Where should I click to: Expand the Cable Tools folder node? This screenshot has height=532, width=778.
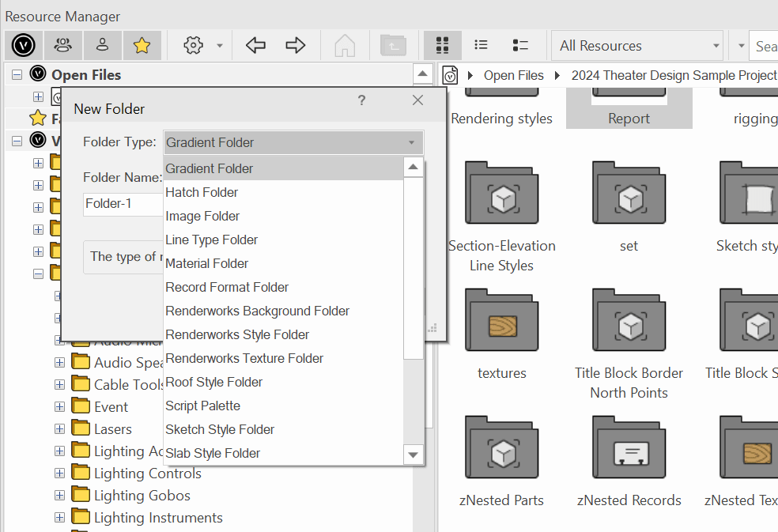pos(59,385)
